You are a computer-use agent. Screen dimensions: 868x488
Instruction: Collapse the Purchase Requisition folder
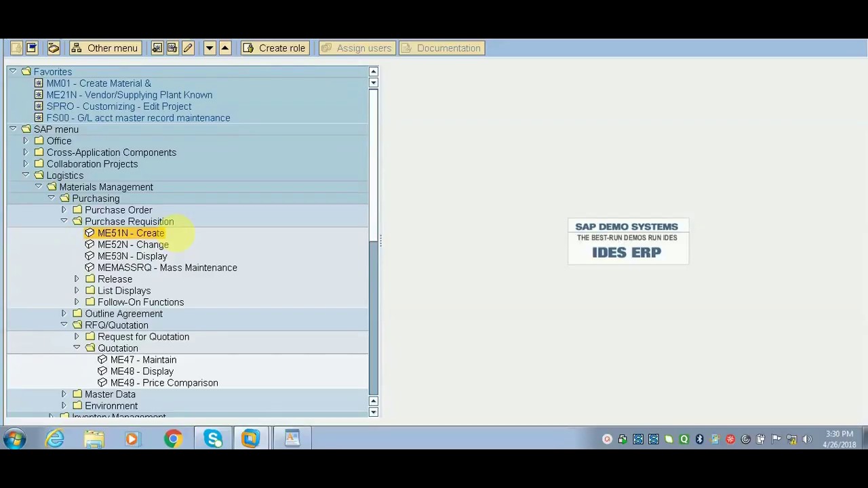point(64,221)
